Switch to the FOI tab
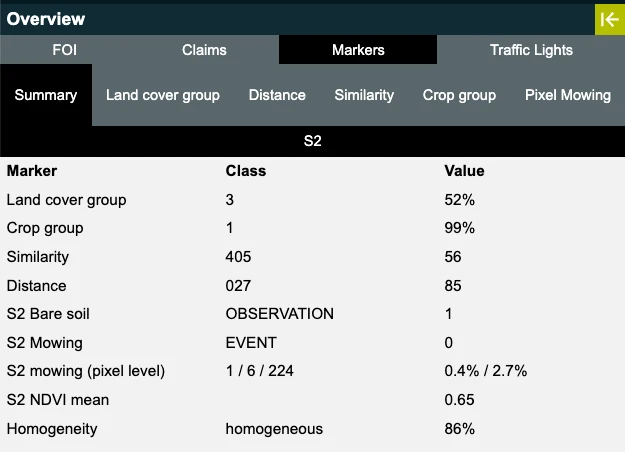Image resolution: width=625 pixels, height=452 pixels. coord(65,50)
